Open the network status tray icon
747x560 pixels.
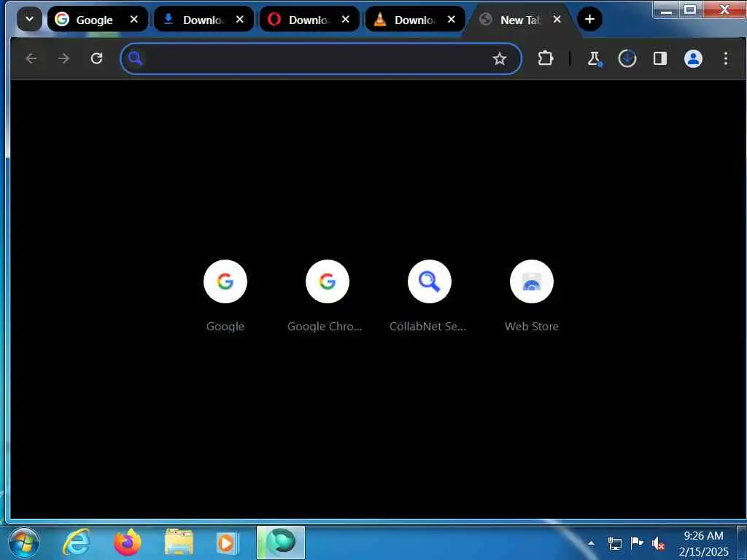pos(614,542)
